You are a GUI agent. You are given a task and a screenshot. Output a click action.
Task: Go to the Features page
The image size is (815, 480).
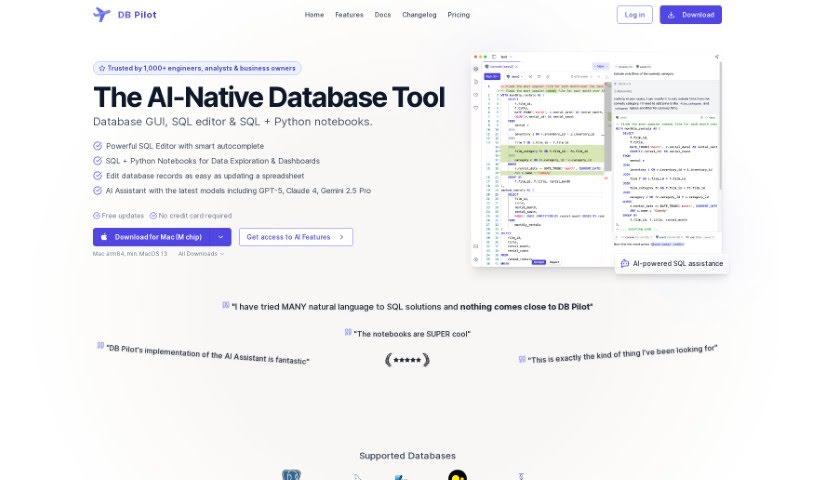point(349,15)
